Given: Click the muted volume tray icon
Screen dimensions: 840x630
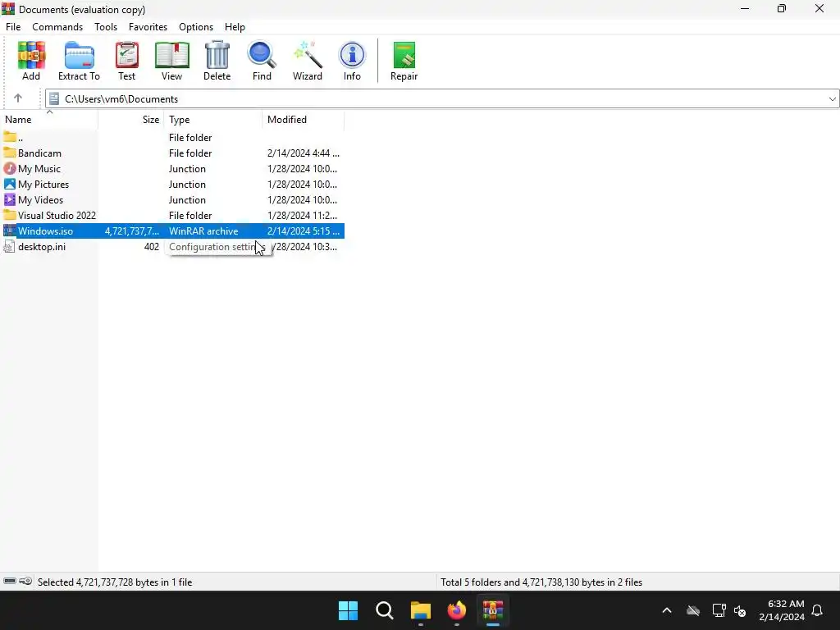Looking at the screenshot, I should [740, 610].
